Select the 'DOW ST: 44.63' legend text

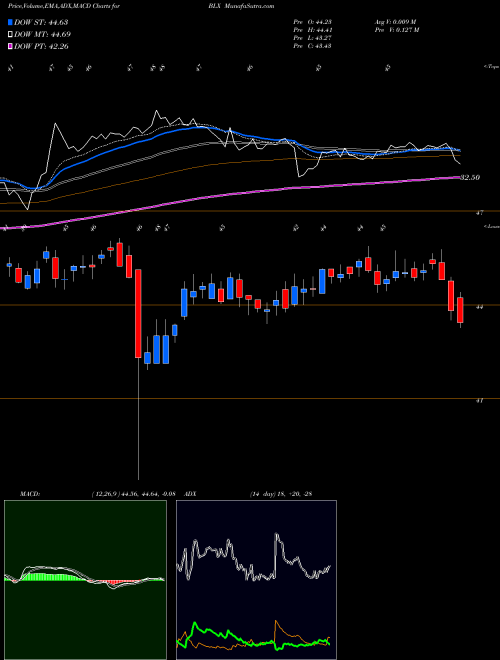coord(41,22)
